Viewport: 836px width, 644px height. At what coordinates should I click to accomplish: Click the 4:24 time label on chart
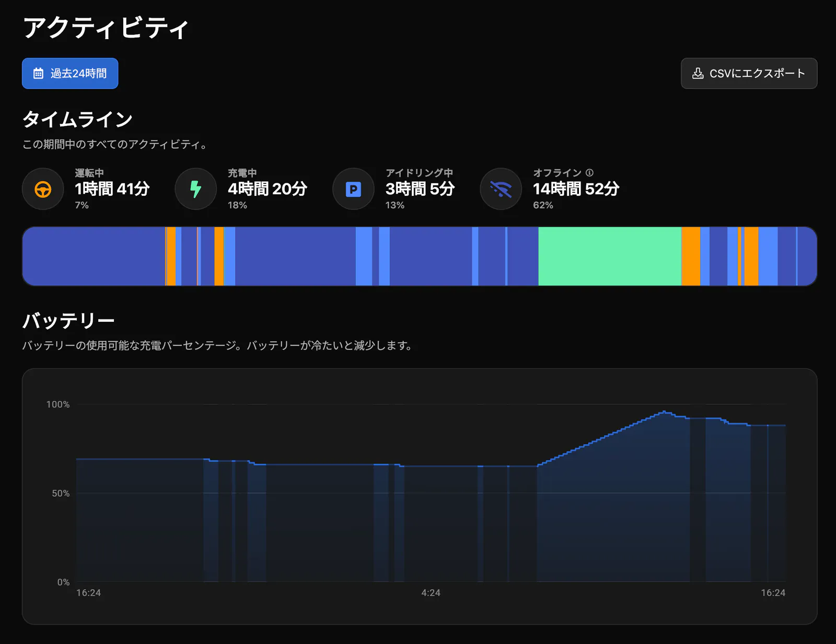click(431, 593)
